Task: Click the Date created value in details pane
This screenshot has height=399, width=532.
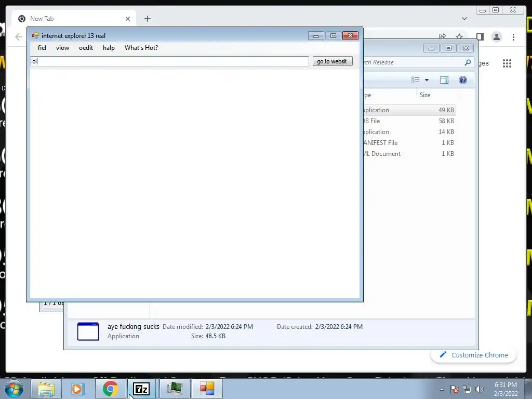Action: pyautogui.click(x=339, y=327)
